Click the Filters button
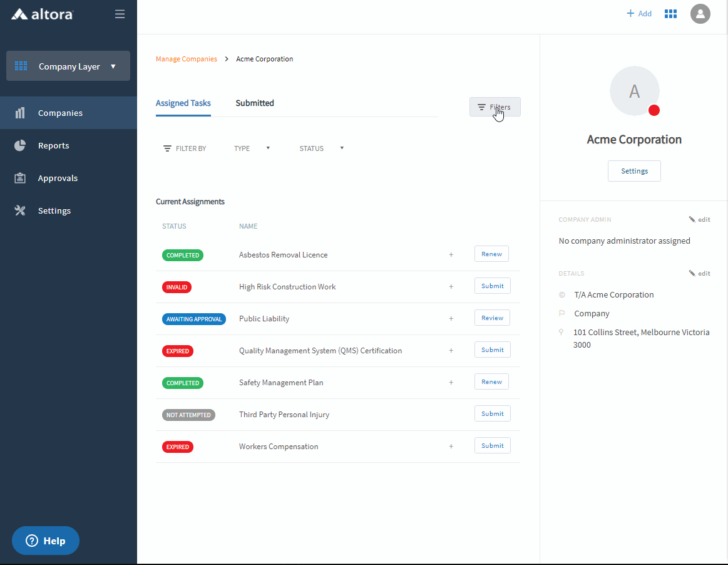The image size is (728, 565). 495,107
